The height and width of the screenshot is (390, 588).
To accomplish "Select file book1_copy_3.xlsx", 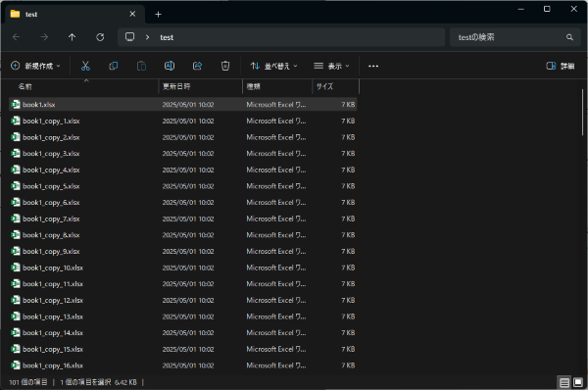I will (183, 154).
